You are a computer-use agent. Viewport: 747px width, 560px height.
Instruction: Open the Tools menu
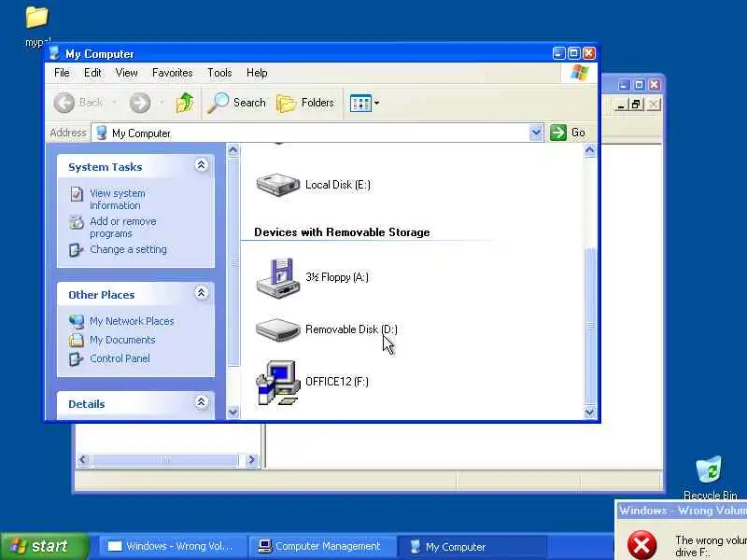click(219, 73)
